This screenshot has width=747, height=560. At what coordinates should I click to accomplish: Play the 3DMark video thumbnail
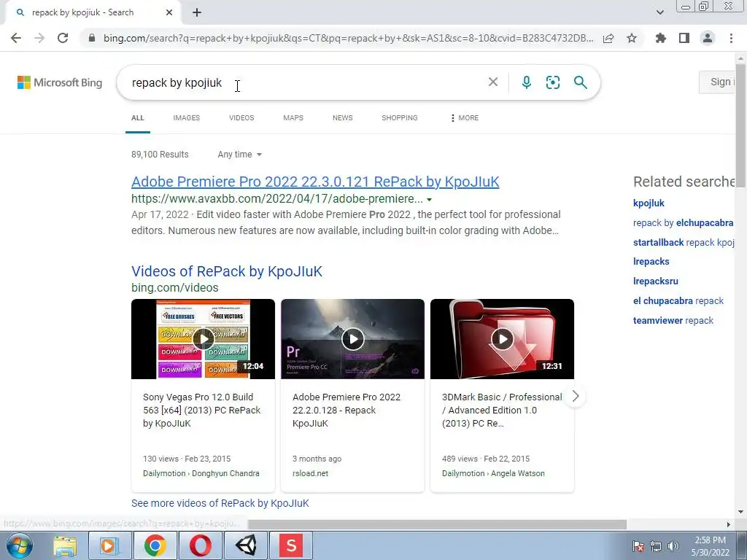point(502,339)
